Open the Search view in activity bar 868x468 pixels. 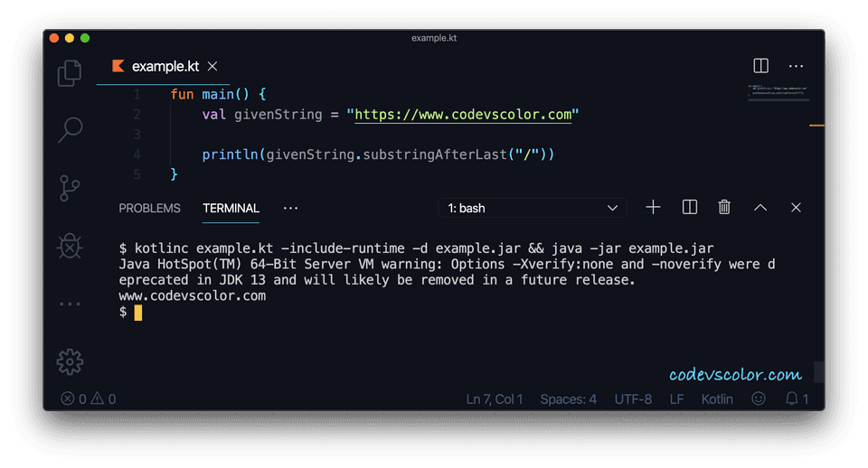pos(70,130)
